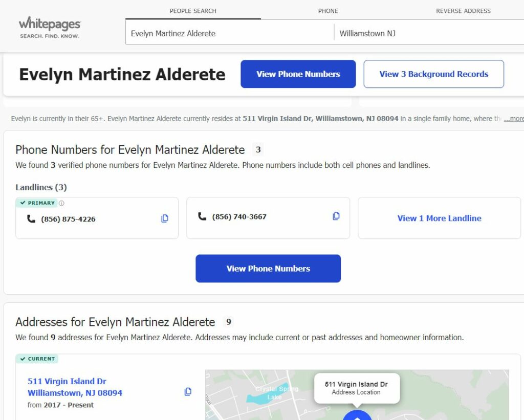
Task: Select phone number (856) 740-3667 text
Action: 239,217
